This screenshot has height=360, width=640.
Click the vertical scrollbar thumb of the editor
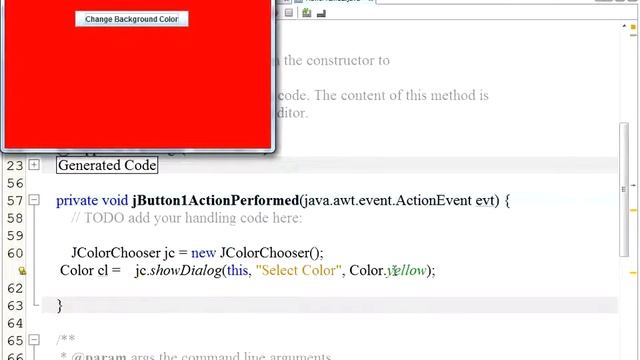[x=624, y=189]
